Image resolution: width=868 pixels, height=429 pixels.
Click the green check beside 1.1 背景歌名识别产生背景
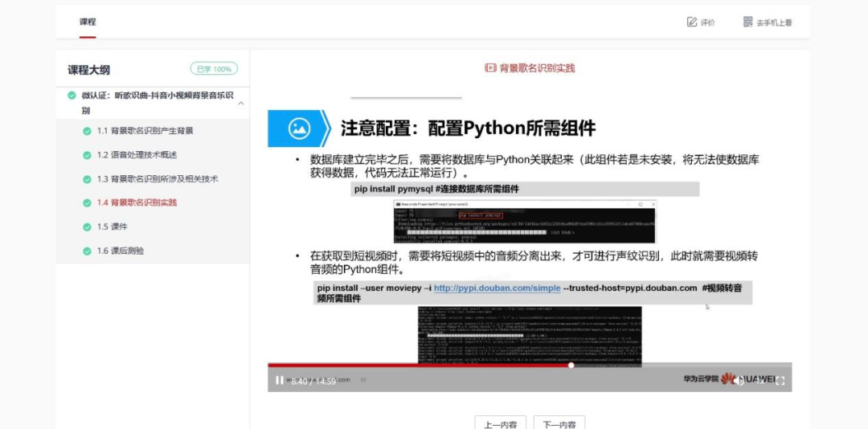[87, 131]
